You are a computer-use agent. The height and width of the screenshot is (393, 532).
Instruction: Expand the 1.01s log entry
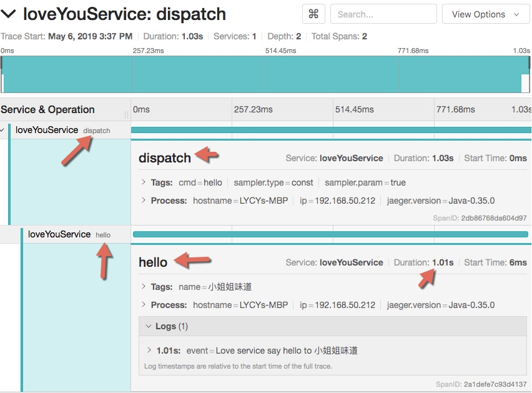150,351
